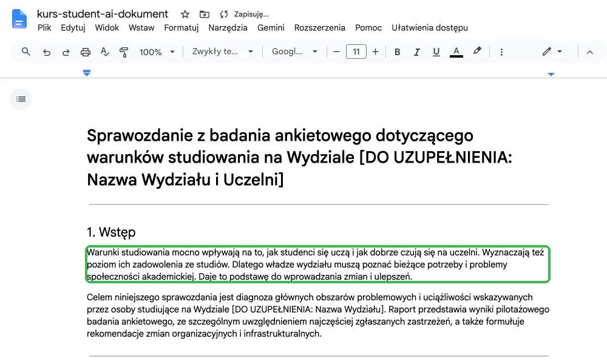Star the document kurs-student-ai-dokument
Image resolution: width=607 pixels, height=364 pixels.
pos(185,15)
